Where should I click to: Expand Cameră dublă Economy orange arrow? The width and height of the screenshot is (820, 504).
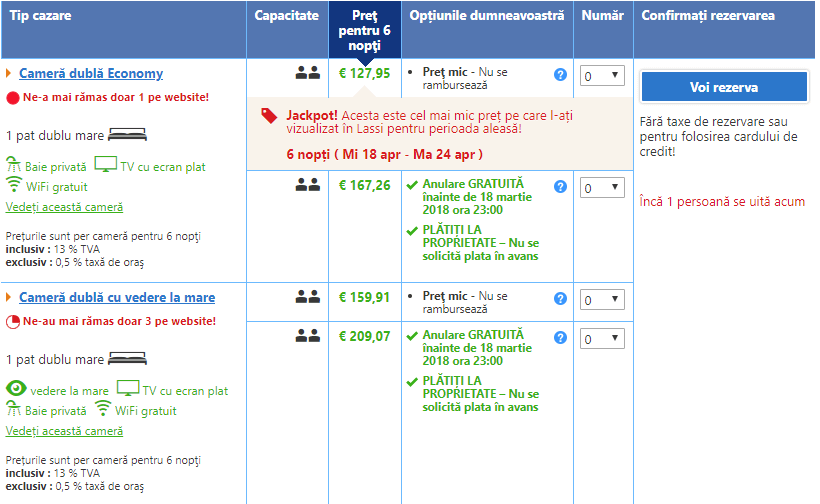pos(8,73)
